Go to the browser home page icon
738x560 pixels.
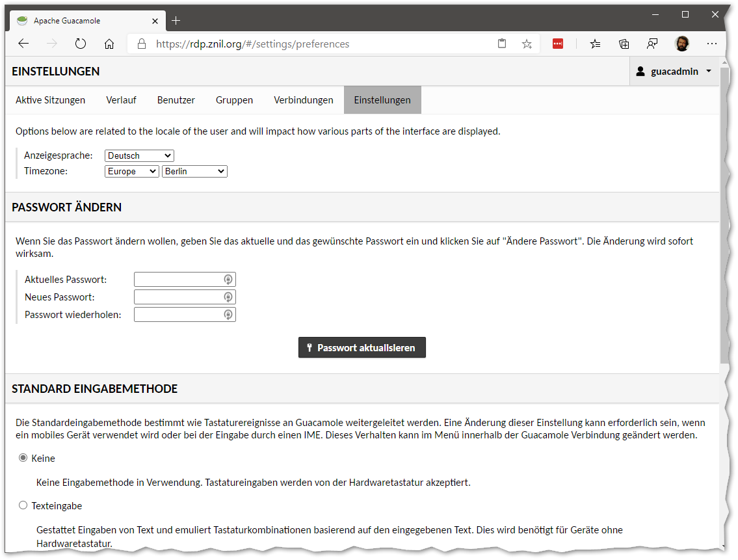109,44
